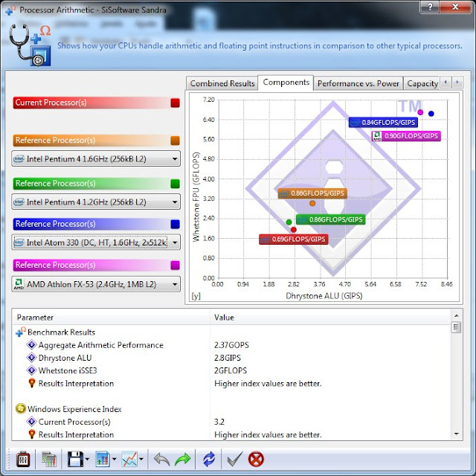Image resolution: width=476 pixels, height=476 pixels.
Task: Click the copy results toolbar icon
Action: (49, 460)
